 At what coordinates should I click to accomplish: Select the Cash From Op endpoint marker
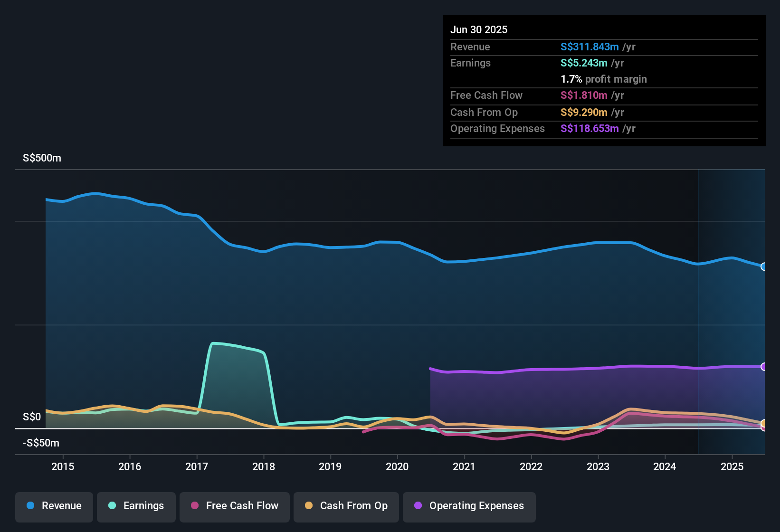(x=764, y=423)
